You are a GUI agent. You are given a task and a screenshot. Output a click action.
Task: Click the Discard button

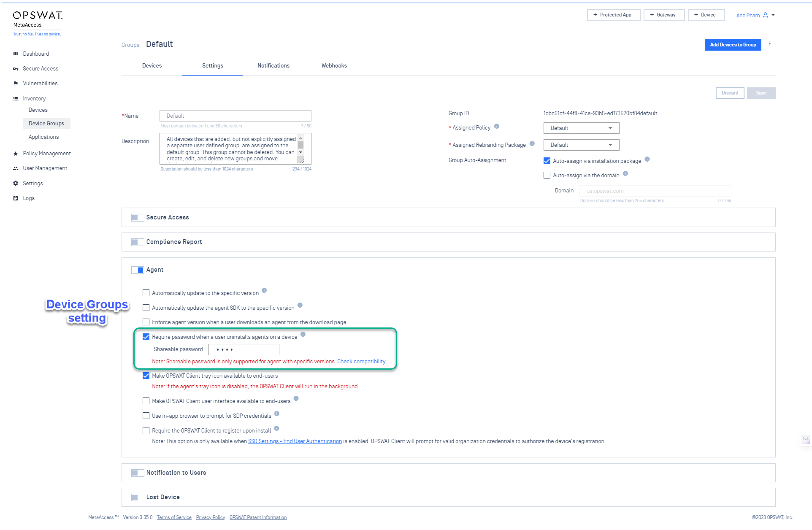click(730, 93)
